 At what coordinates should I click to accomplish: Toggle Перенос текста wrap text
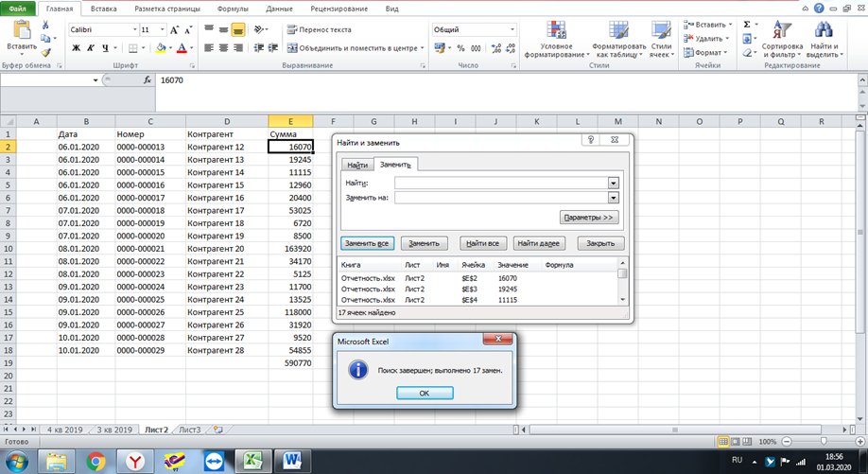pyautogui.click(x=319, y=30)
